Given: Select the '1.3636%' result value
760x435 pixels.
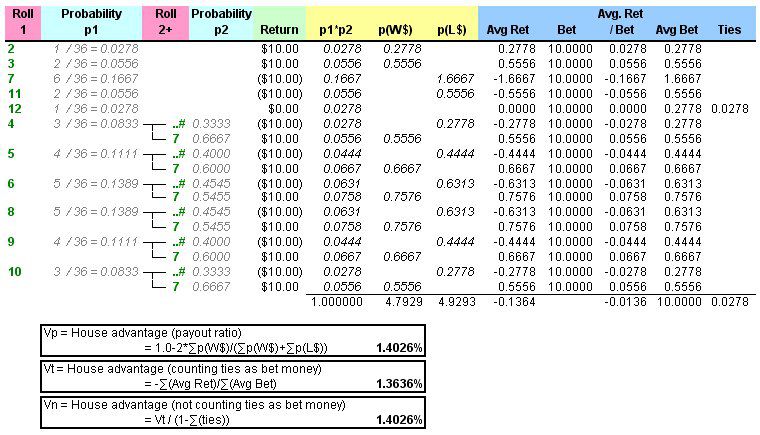Looking at the screenshot, I should 399,384.
